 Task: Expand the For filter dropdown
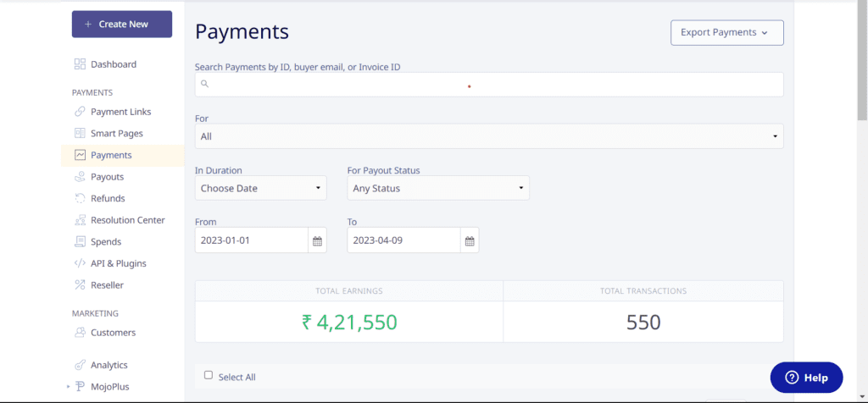pos(489,136)
